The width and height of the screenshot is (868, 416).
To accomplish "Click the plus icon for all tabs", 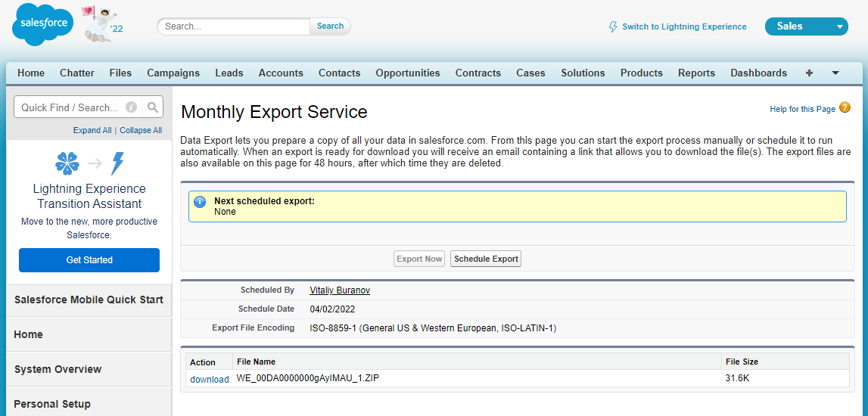I will [809, 73].
